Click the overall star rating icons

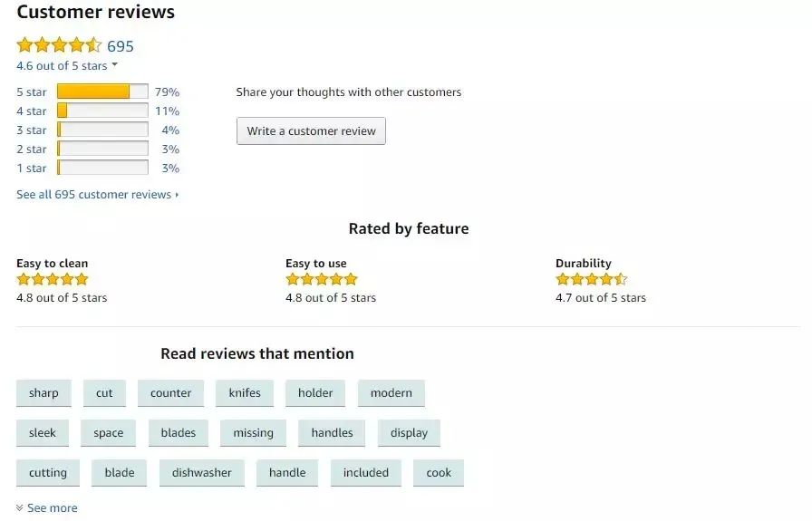[59, 45]
